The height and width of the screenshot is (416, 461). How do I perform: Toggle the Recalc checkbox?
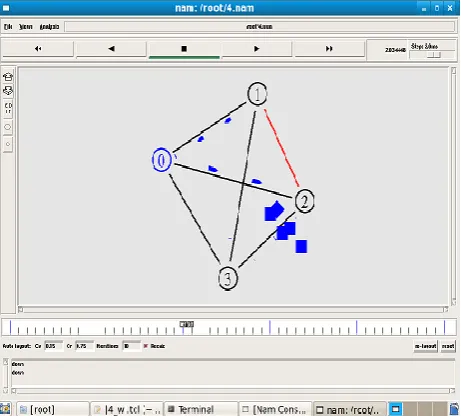[x=146, y=346]
